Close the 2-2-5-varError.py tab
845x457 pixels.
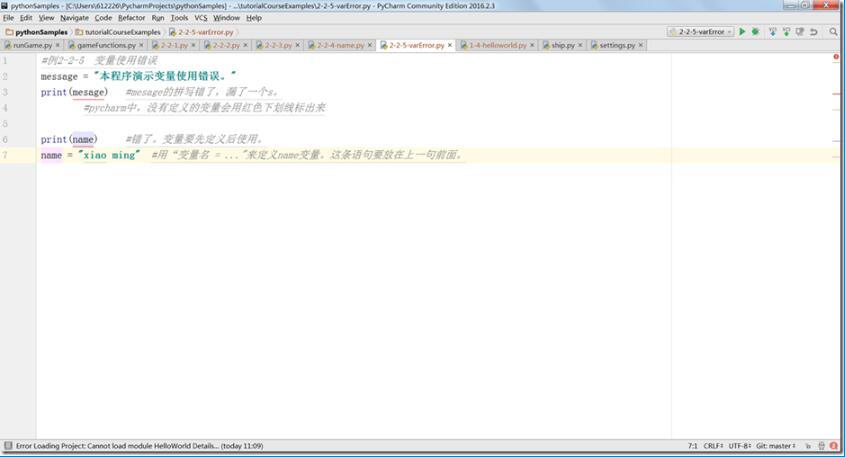pos(450,45)
